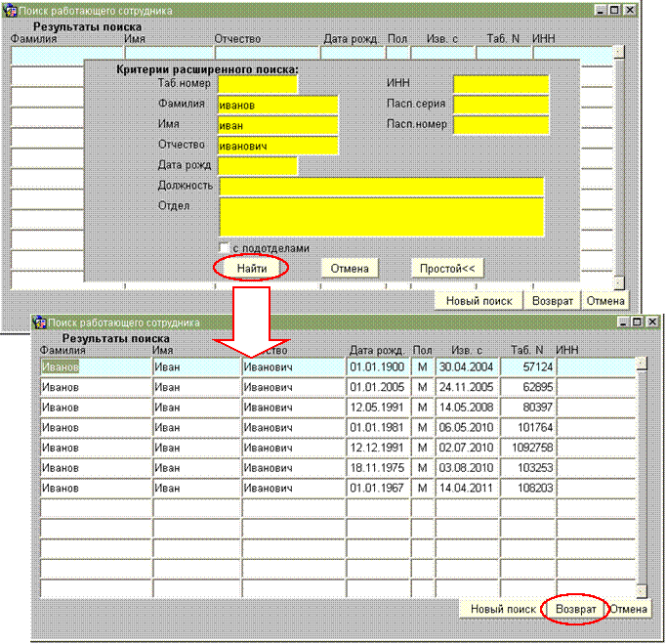This screenshot has width=666, height=644.
Task: Click the date 30.04.2004 in Изв. с column
Action: [467, 366]
